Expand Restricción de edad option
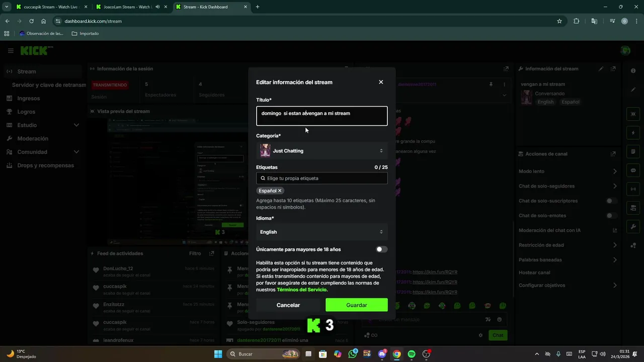 click(568, 245)
